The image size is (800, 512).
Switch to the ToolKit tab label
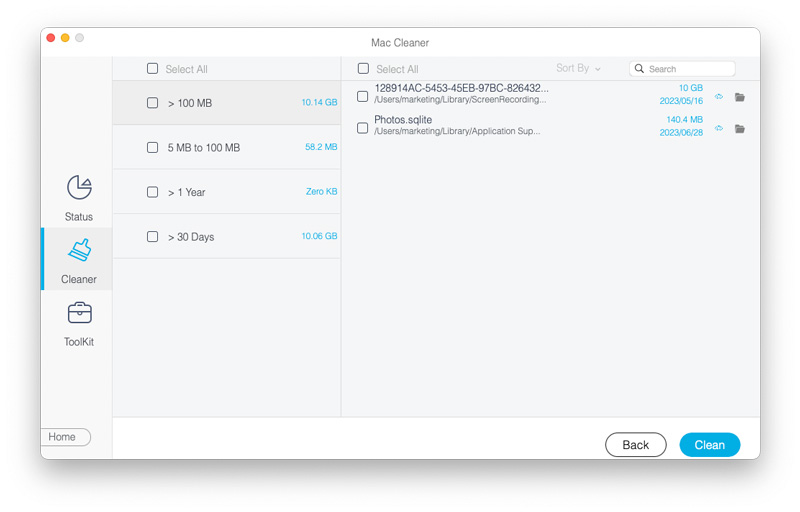tap(79, 342)
